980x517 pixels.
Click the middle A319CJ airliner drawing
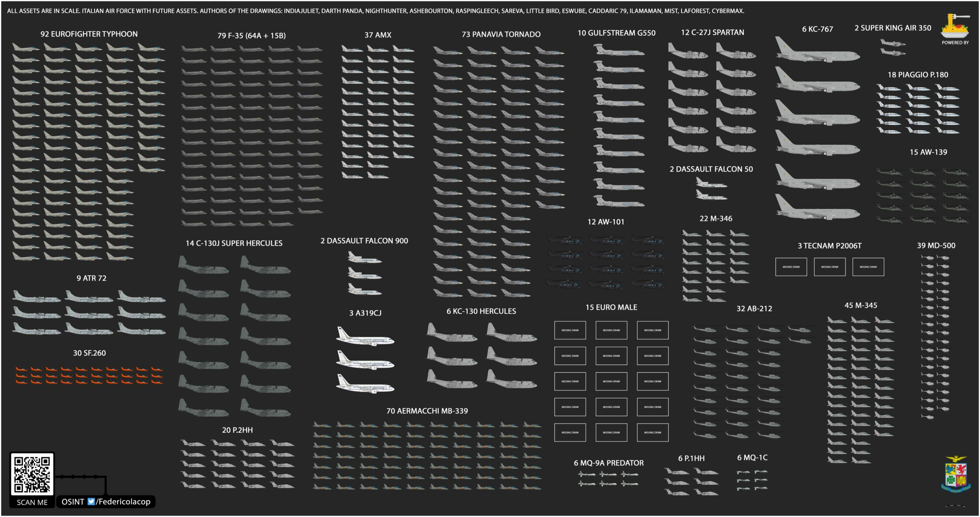pos(365,360)
